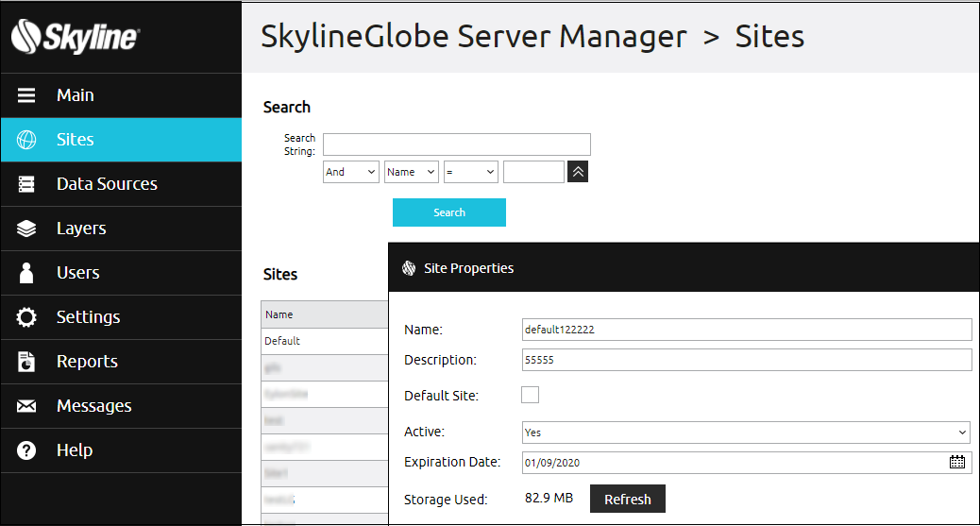980x526 pixels.
Task: Open Help in sidebar
Action: tap(121, 450)
